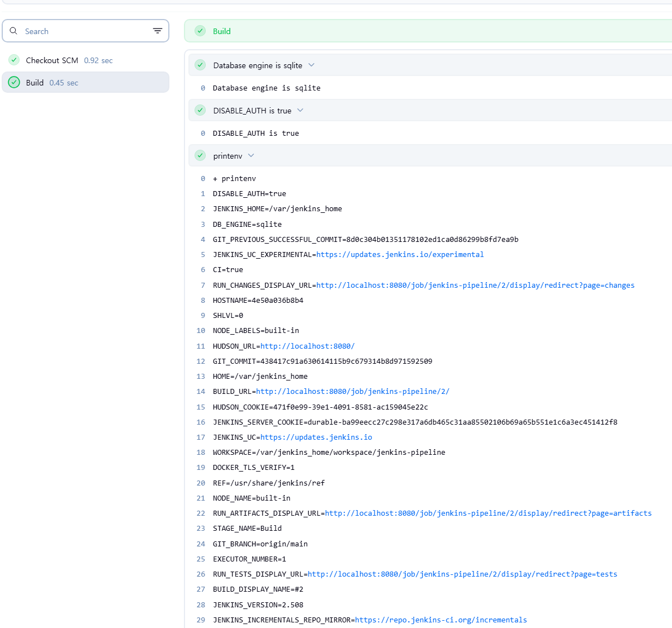Select the Checkout SCM stage
The width and height of the screenshot is (672, 628).
click(86, 60)
